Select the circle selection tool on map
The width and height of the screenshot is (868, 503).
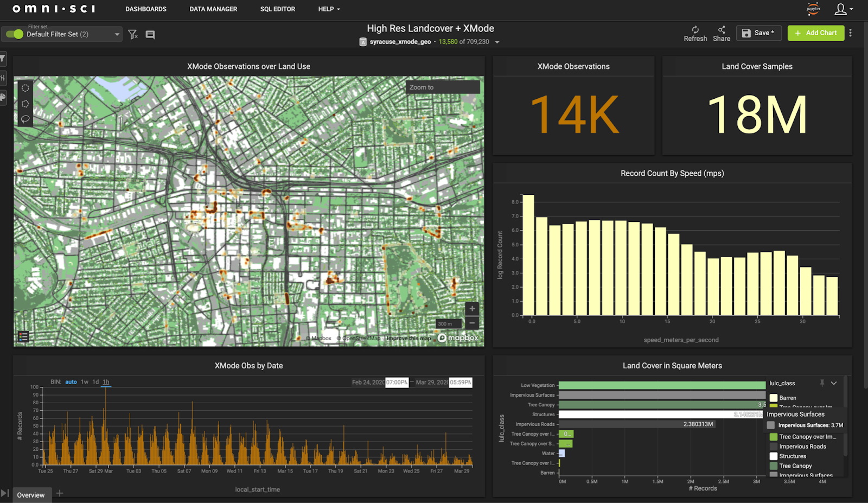25,88
